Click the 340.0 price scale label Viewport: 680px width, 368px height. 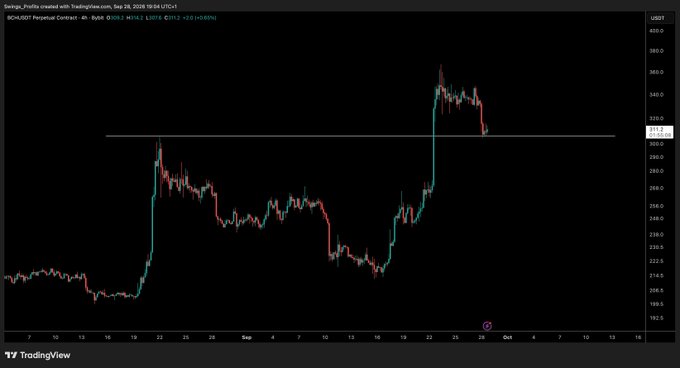pyautogui.click(x=656, y=94)
